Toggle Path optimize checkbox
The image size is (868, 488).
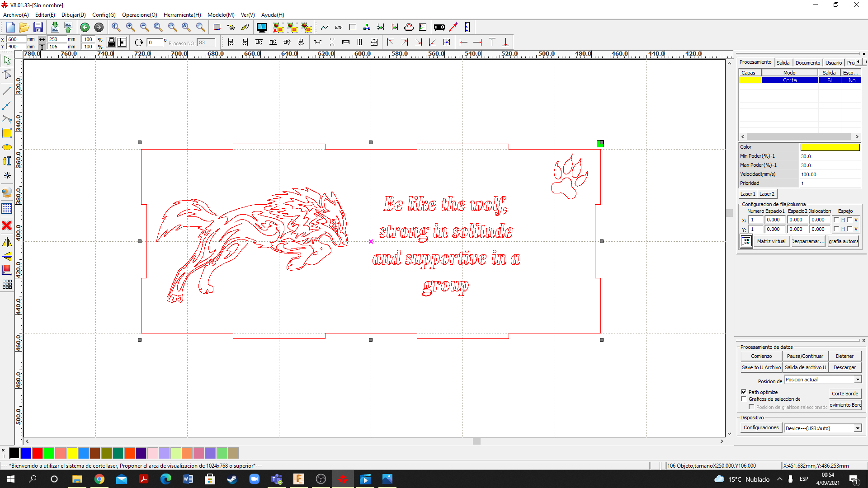(744, 392)
